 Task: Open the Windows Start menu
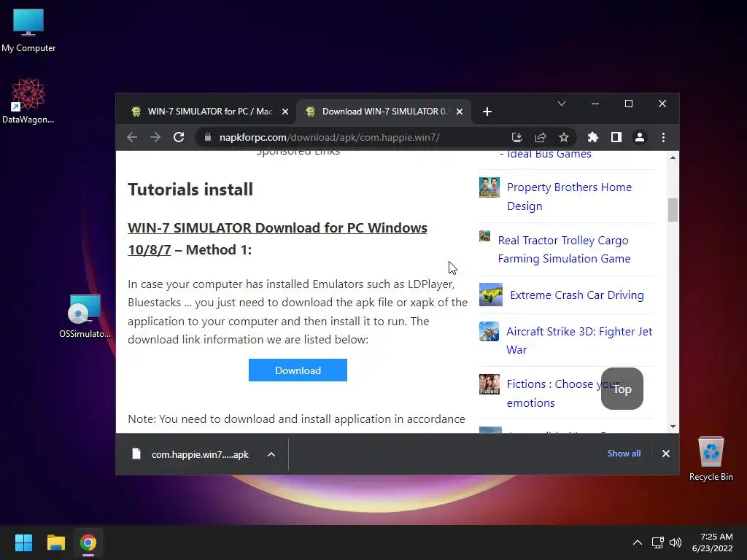23,542
